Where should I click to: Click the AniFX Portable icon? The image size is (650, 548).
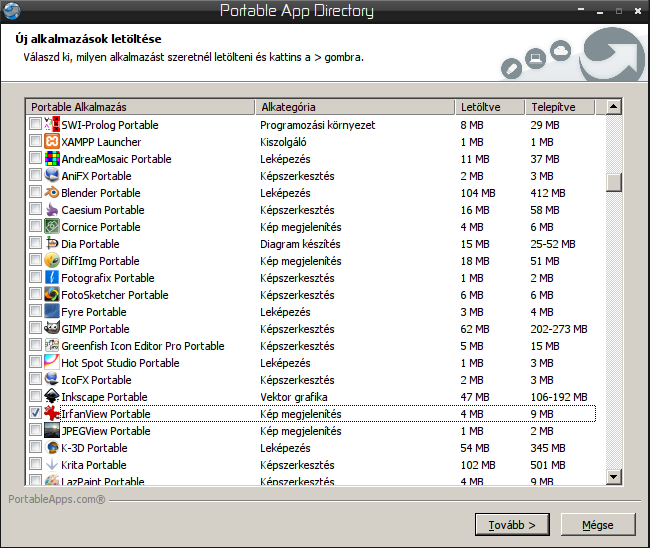[52, 176]
